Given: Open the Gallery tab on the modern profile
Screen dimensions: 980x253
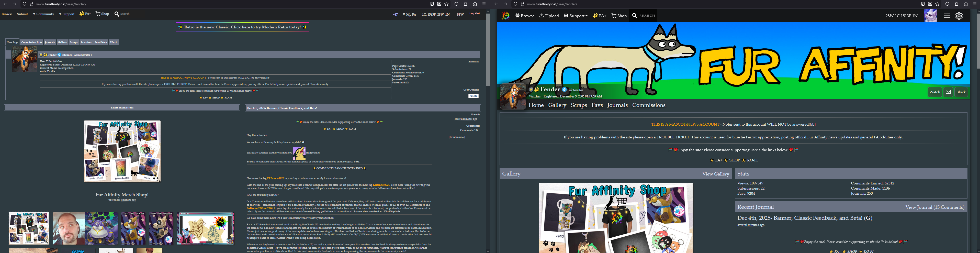Looking at the screenshot, I should pos(557,105).
